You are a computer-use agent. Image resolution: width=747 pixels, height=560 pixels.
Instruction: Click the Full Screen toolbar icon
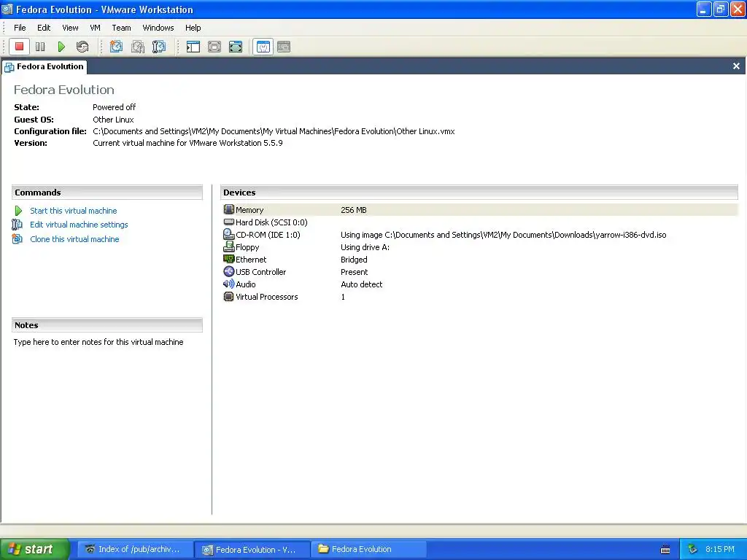pyautogui.click(x=236, y=47)
